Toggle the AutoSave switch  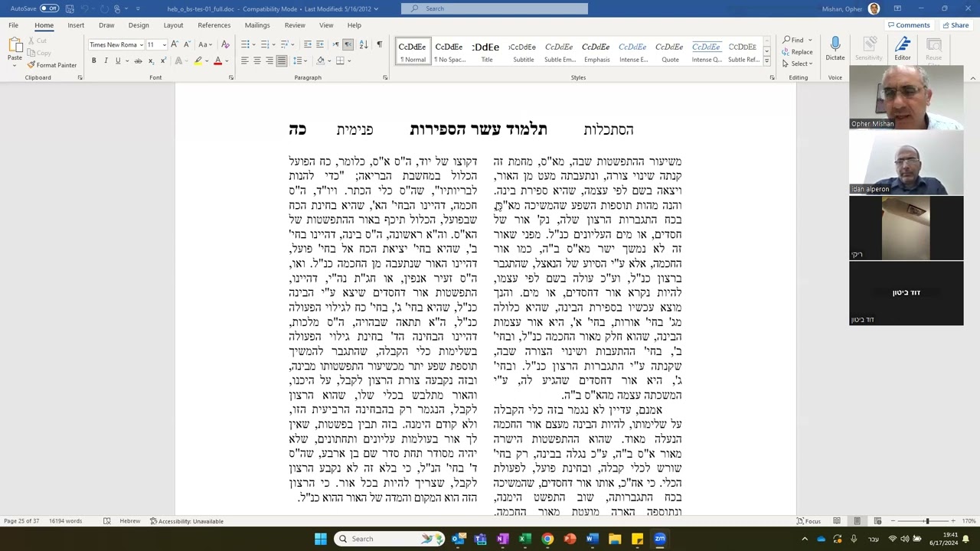tap(49, 8)
